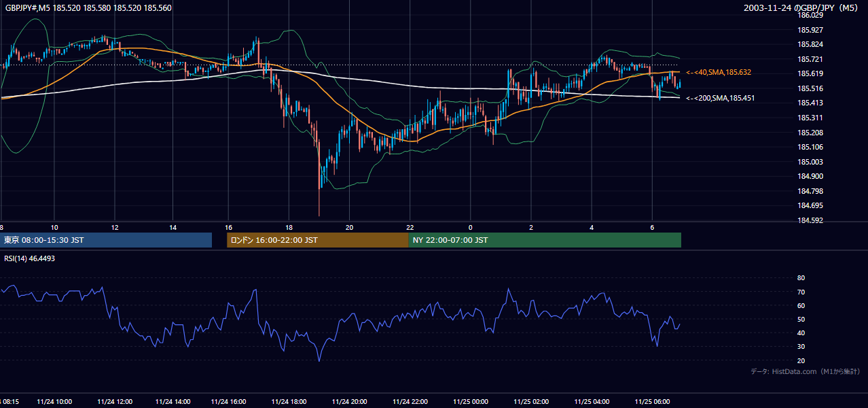Click the RSI 50 level label
The image size is (868, 408).
(x=801, y=319)
